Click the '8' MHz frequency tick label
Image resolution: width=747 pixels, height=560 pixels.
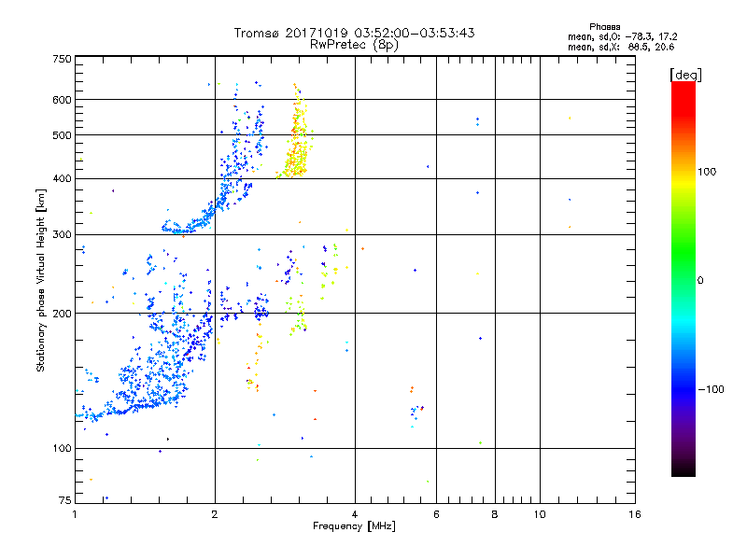(495, 514)
